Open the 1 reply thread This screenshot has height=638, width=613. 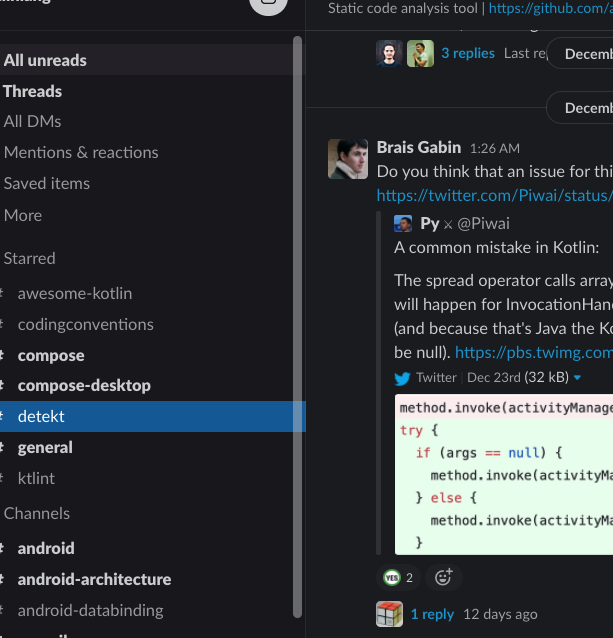(x=432, y=614)
